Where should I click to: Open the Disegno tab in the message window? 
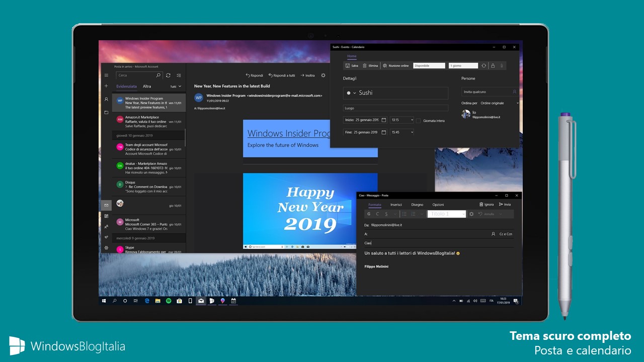click(417, 205)
